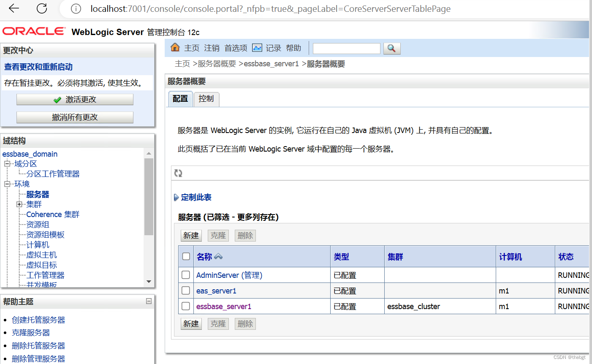Click the refresh icon above the servers table

coord(178,173)
